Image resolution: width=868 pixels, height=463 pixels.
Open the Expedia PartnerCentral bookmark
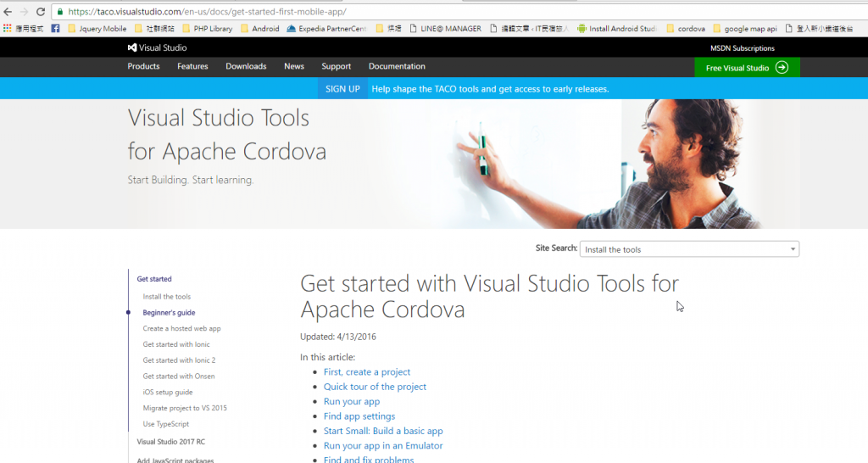pyautogui.click(x=326, y=28)
